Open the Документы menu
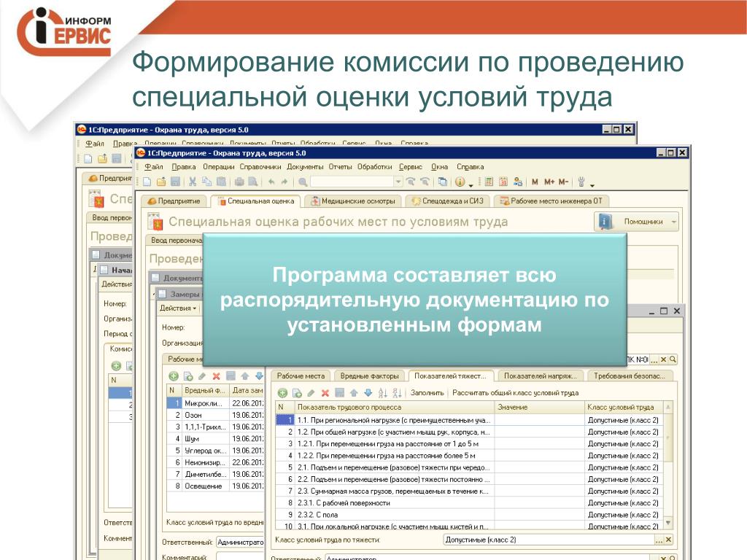747x560 pixels. coord(305,167)
